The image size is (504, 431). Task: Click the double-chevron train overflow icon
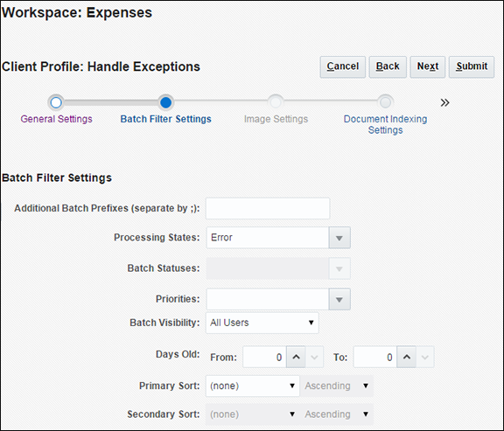[444, 103]
